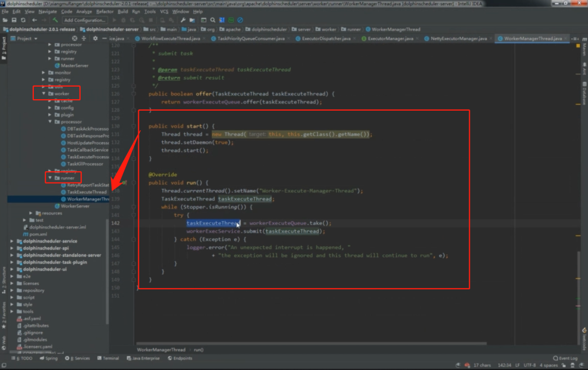The image size is (588, 370).
Task: Click the blue circle-slash toolbar icon
Action: [241, 20]
